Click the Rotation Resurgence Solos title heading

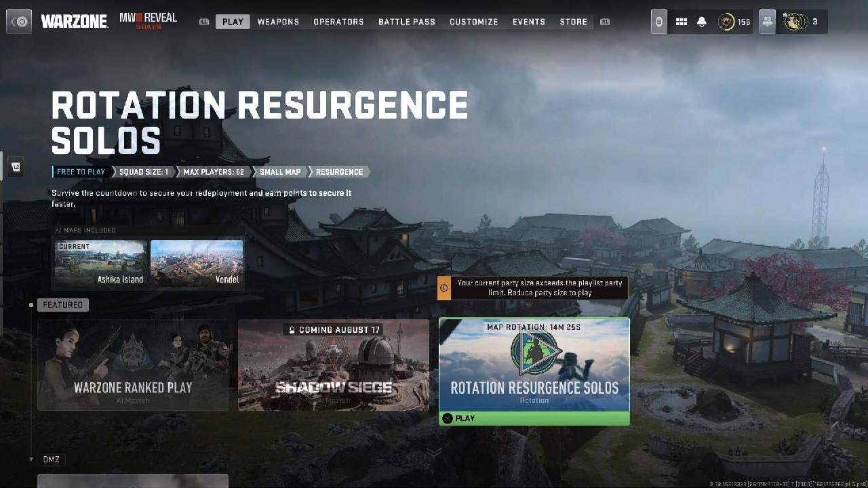[x=260, y=123]
